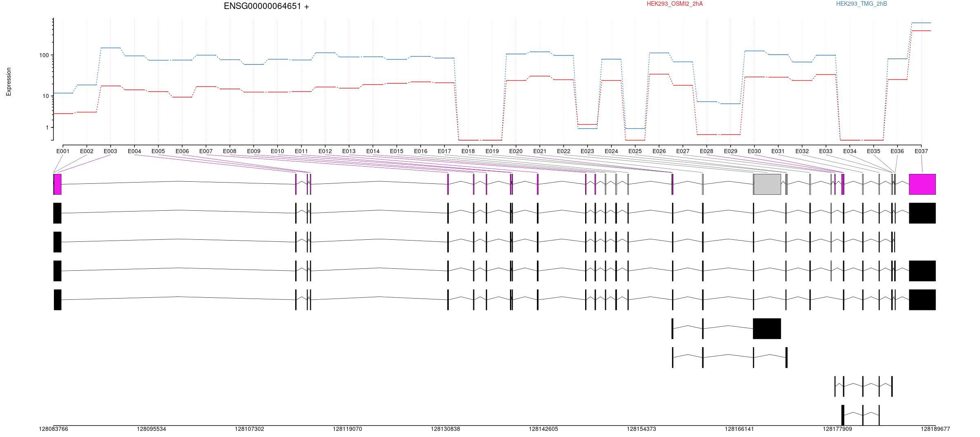
Task: Click the exon label E017
Action: [444, 151]
